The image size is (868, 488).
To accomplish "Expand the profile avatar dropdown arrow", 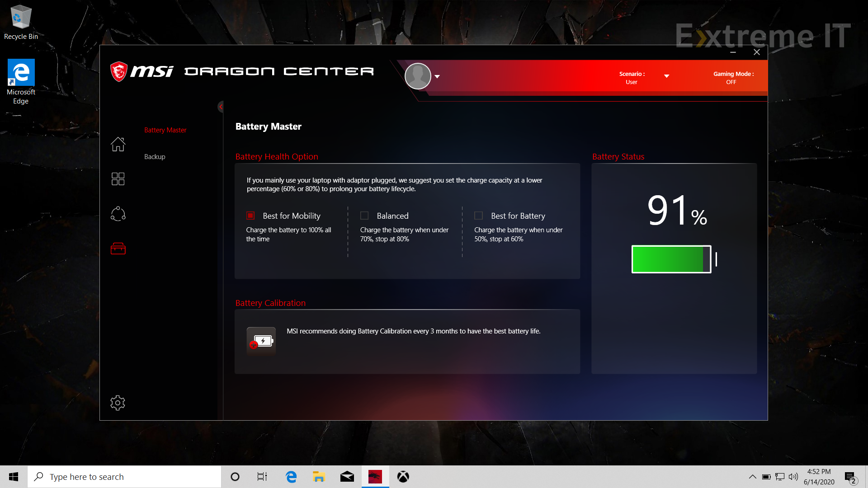I will 437,76.
